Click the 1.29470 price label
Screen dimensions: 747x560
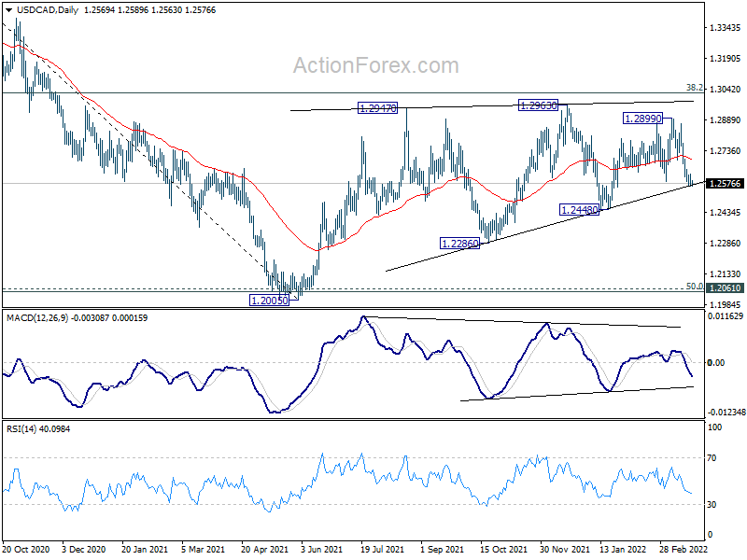(x=377, y=108)
